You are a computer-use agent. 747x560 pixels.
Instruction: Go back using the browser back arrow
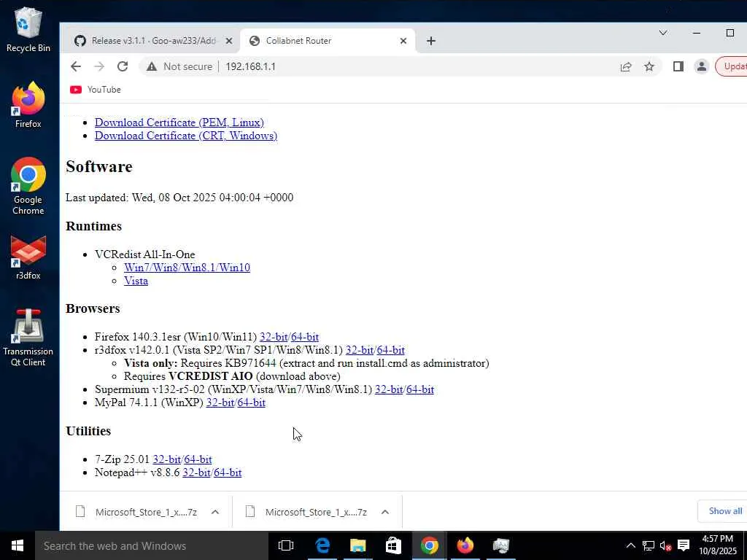coord(76,66)
